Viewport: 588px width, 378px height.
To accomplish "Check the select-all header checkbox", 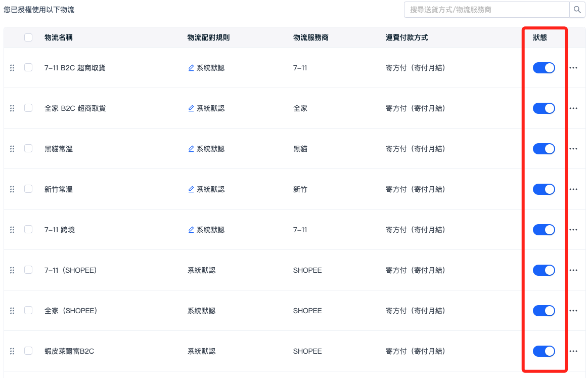I will coord(28,37).
